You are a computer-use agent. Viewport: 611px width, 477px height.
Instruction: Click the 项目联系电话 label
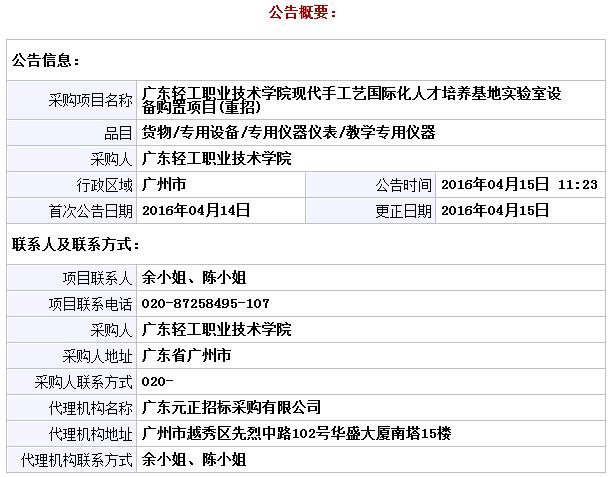click(x=90, y=304)
